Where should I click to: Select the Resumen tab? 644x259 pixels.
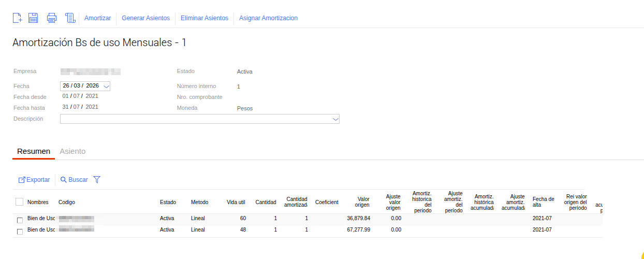[34, 151]
